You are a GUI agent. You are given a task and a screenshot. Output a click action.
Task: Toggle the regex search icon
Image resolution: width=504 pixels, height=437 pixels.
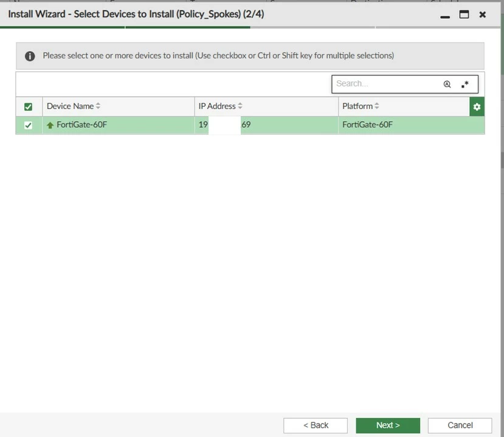pos(464,85)
